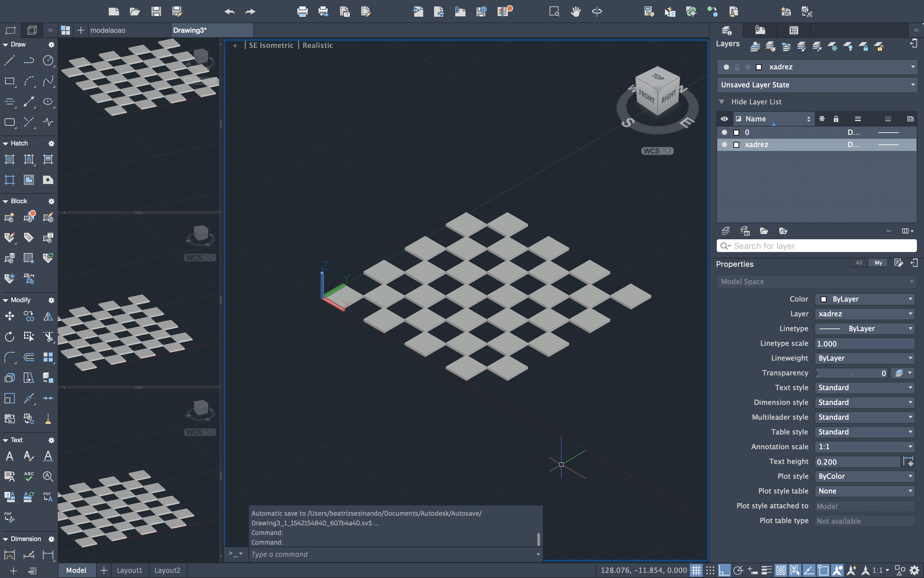
Task: Toggle polar tracking in status bar
Action: point(738,570)
